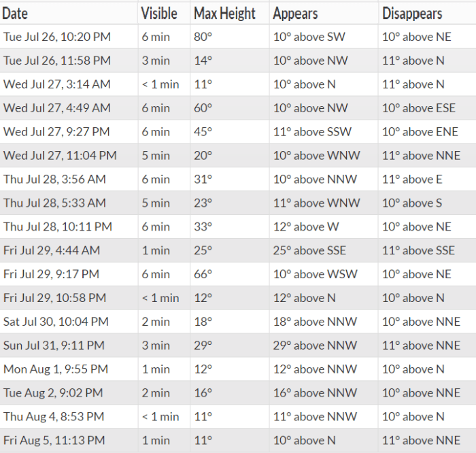The height and width of the screenshot is (453, 476).
Task: Select the Tue Jul 26, 10:20 PM date cell
Action: [x=57, y=37]
